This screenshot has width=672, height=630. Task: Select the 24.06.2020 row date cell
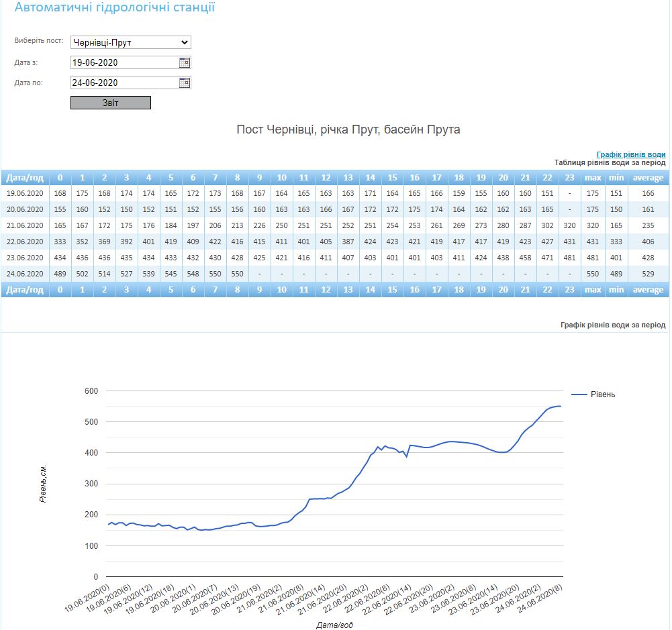click(25, 274)
